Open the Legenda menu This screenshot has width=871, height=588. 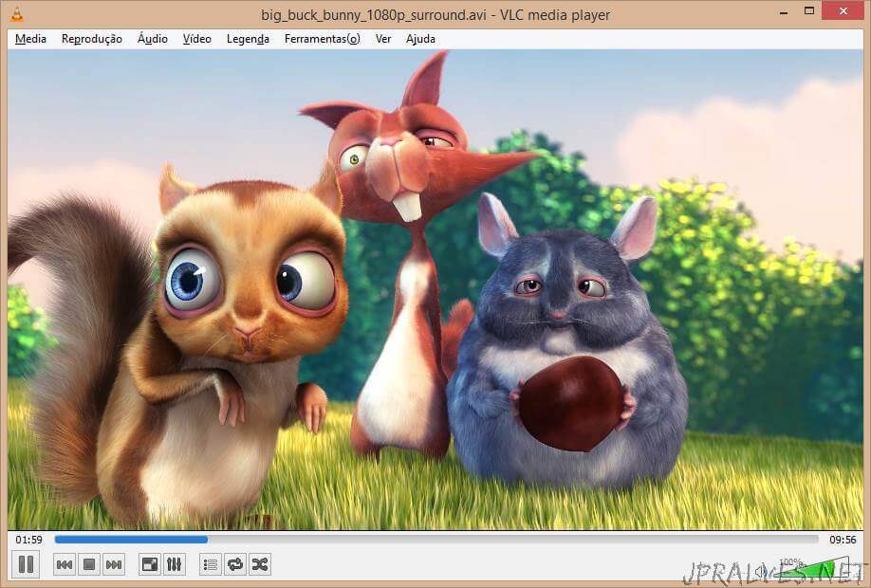click(248, 39)
